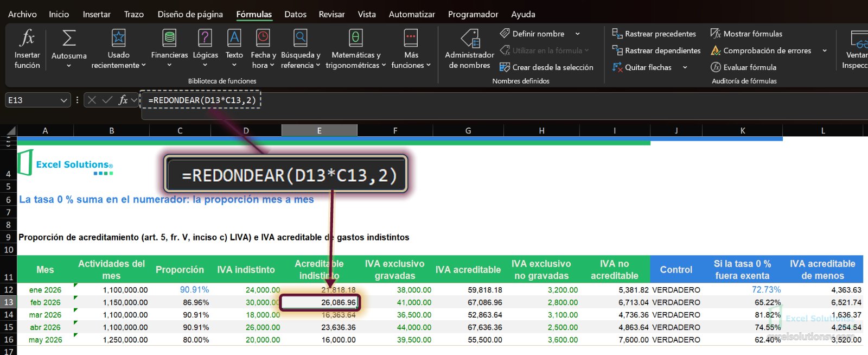The width and height of the screenshot is (868, 355).
Task: Select cell value 72.73%
Action: tap(743, 290)
